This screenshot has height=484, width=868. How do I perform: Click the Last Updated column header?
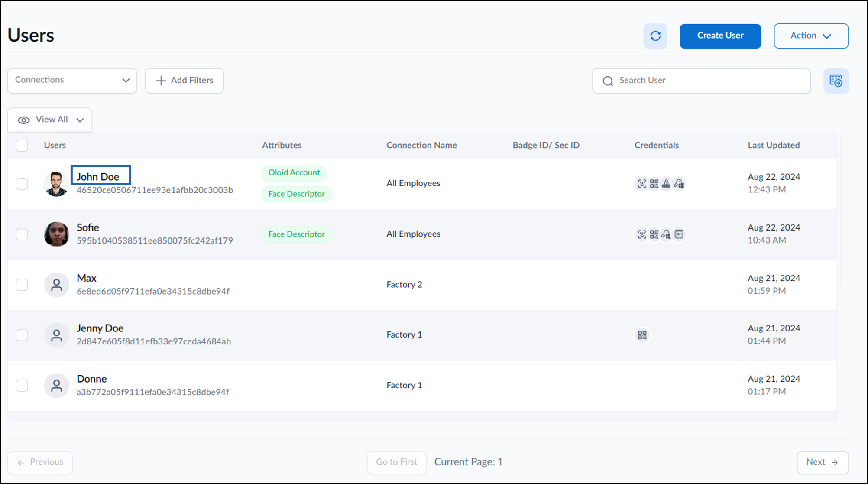[x=774, y=145]
